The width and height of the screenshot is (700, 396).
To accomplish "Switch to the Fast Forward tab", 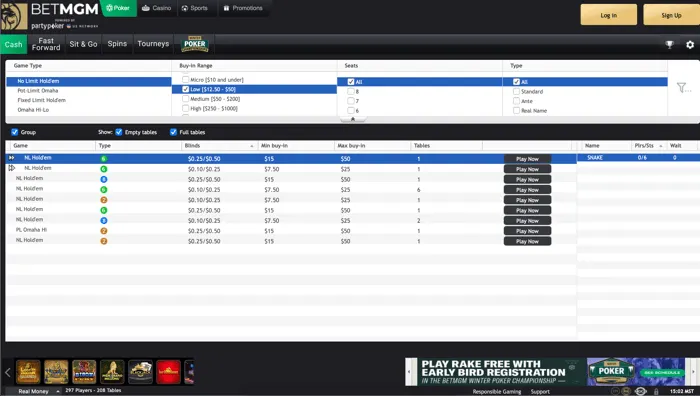I will tap(46, 44).
